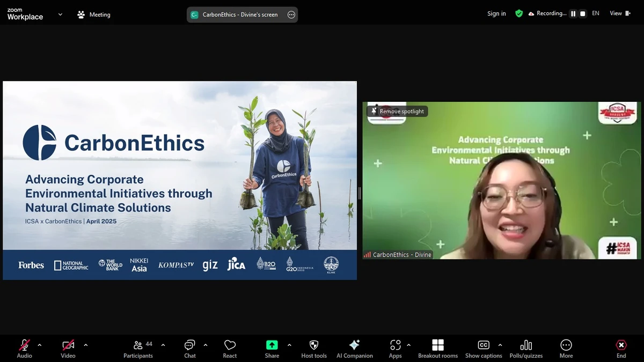644x362 pixels.
Task: Select the Meeting tab
Action: tap(94, 14)
